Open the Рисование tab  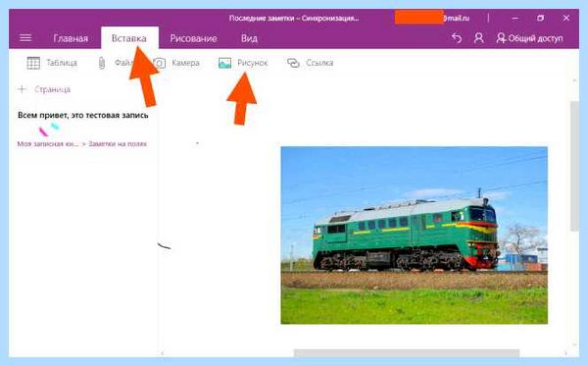pos(193,38)
